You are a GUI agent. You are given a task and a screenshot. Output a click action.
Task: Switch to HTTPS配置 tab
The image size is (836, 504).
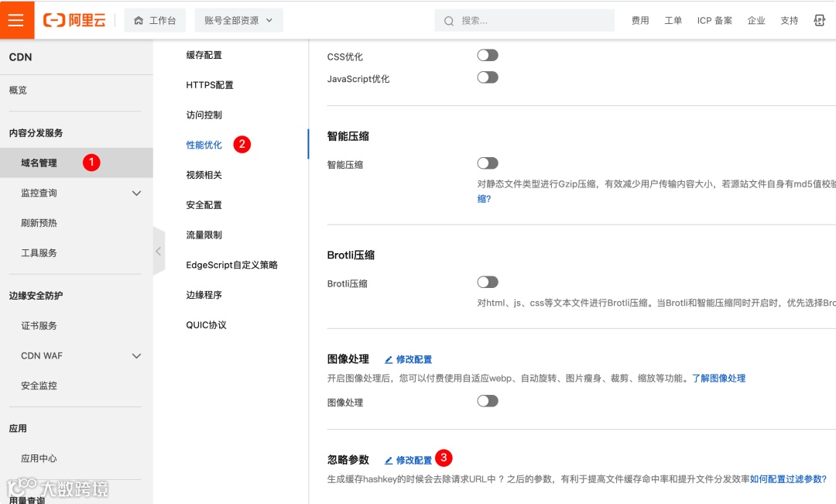[210, 85]
